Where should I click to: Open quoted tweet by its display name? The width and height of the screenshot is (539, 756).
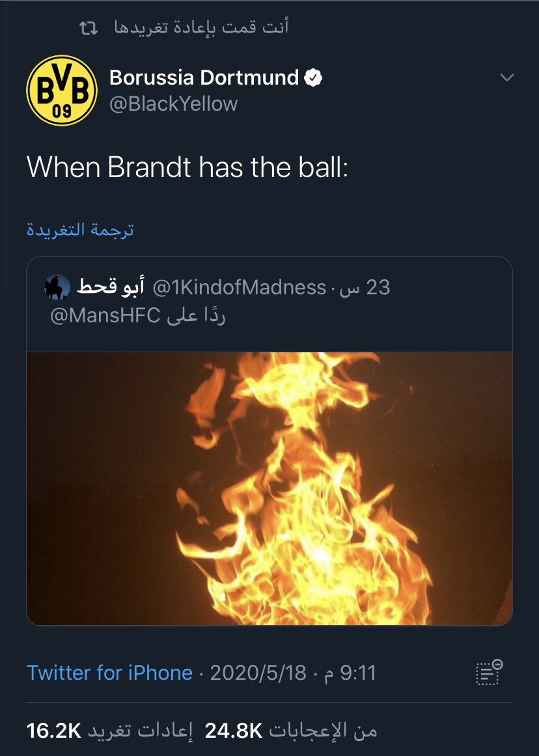click(111, 287)
